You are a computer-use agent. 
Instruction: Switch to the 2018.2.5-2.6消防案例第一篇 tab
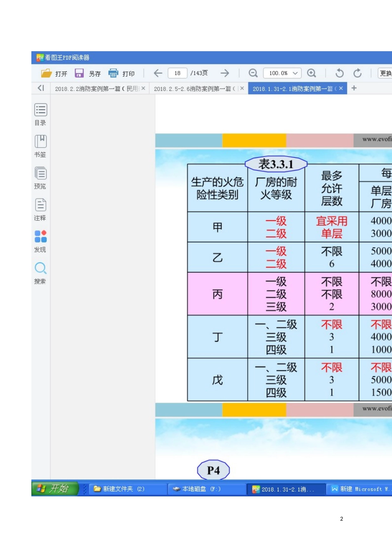[x=198, y=88]
